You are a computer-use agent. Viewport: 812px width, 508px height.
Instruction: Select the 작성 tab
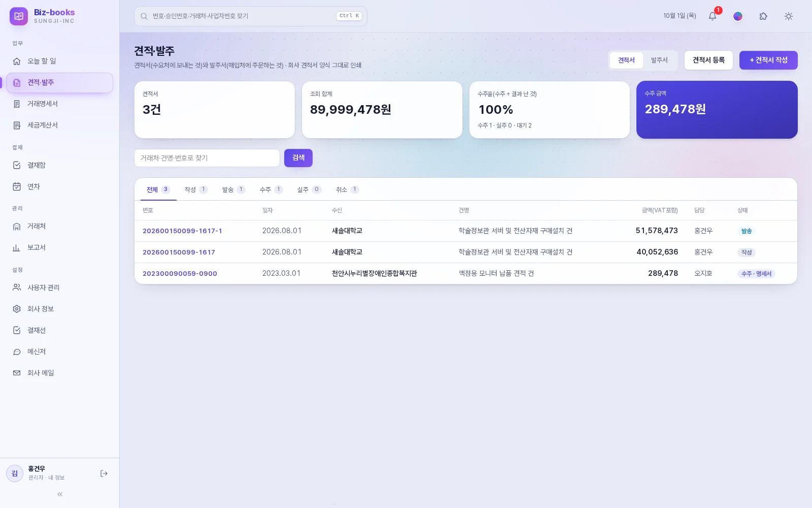pos(196,189)
